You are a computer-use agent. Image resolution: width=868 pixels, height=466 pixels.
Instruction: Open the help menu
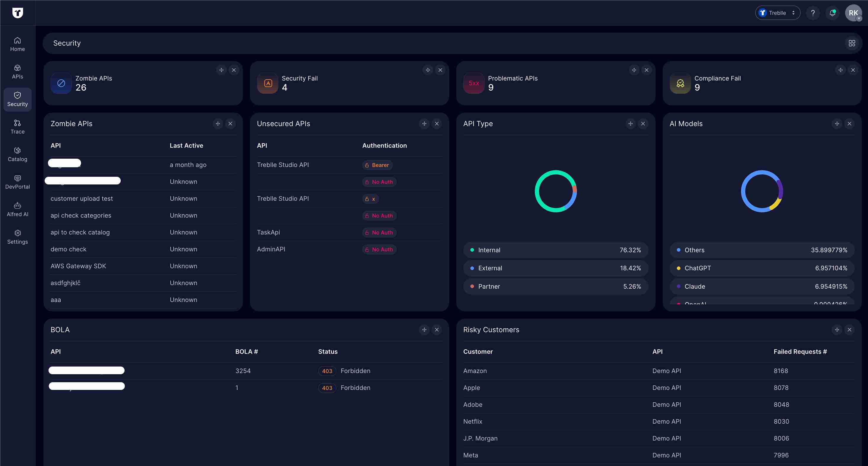[813, 13]
